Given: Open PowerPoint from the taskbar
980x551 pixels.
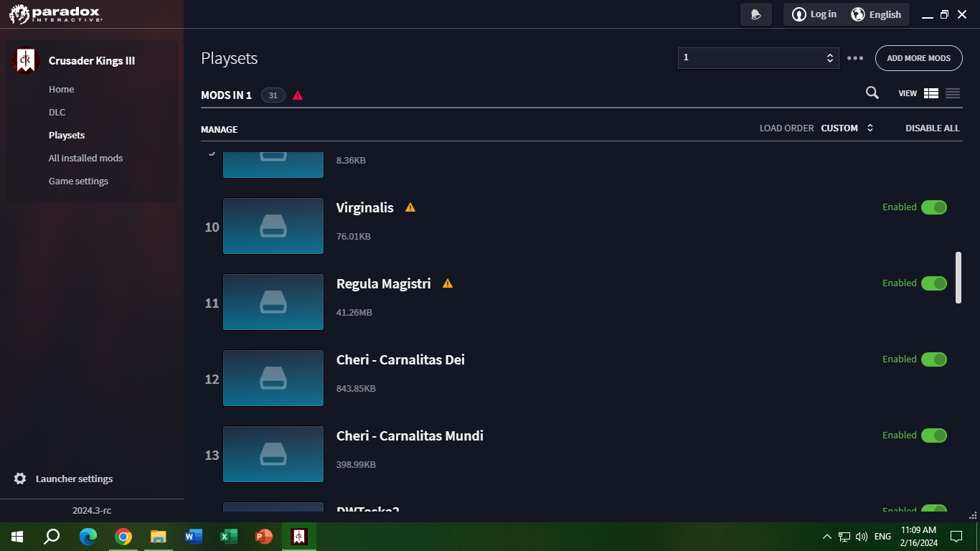Looking at the screenshot, I should [264, 537].
